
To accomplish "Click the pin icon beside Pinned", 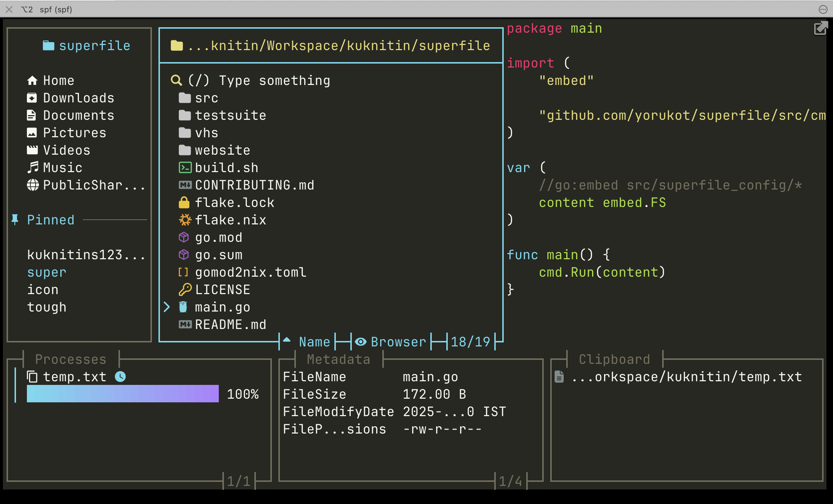I will tap(15, 220).
